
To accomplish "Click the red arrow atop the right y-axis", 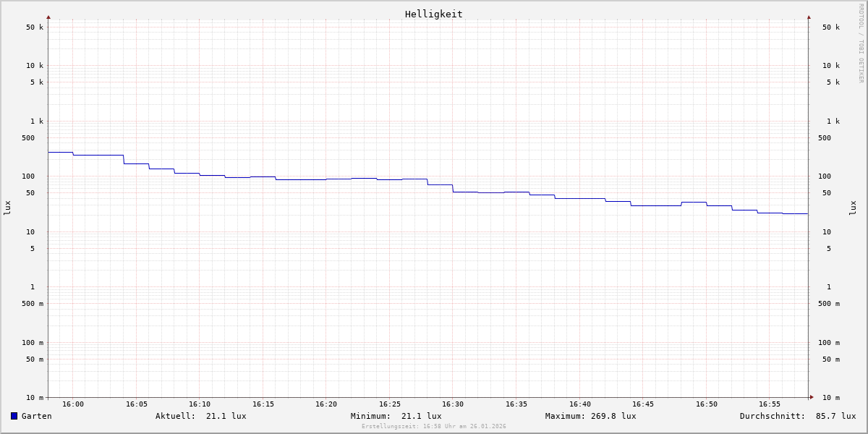I will (x=809, y=17).
